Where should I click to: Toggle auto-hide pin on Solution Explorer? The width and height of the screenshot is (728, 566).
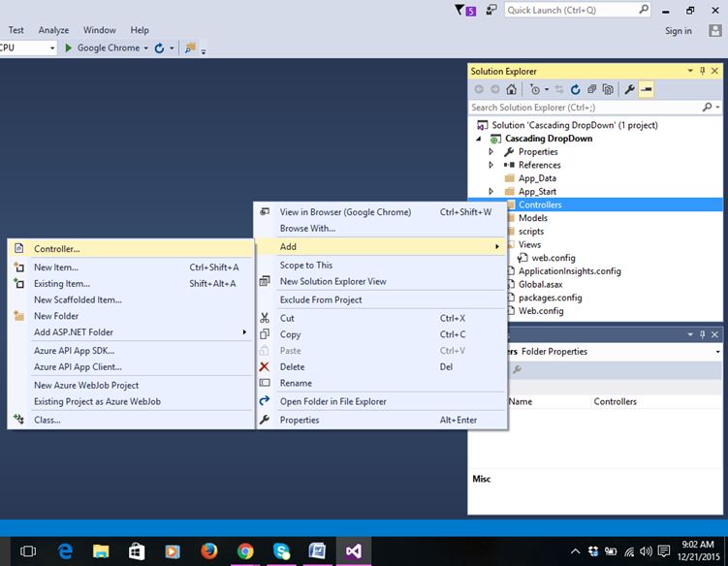[x=703, y=72]
